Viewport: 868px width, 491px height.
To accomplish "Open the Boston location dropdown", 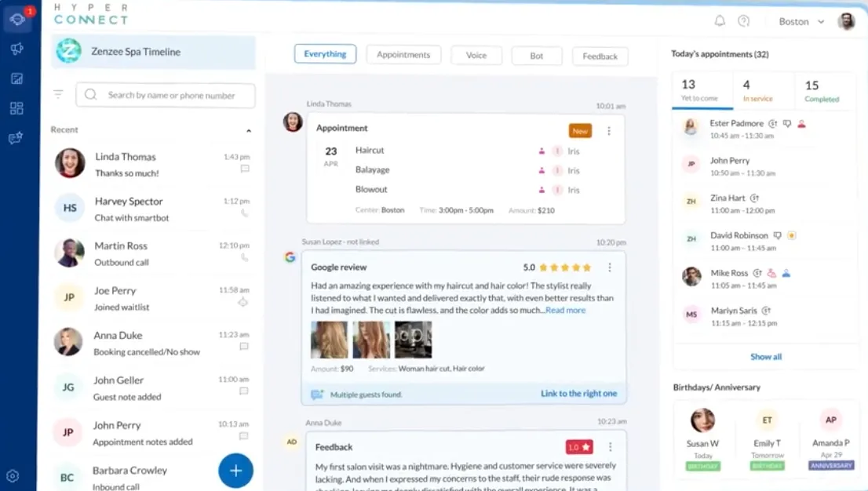I will tap(799, 21).
